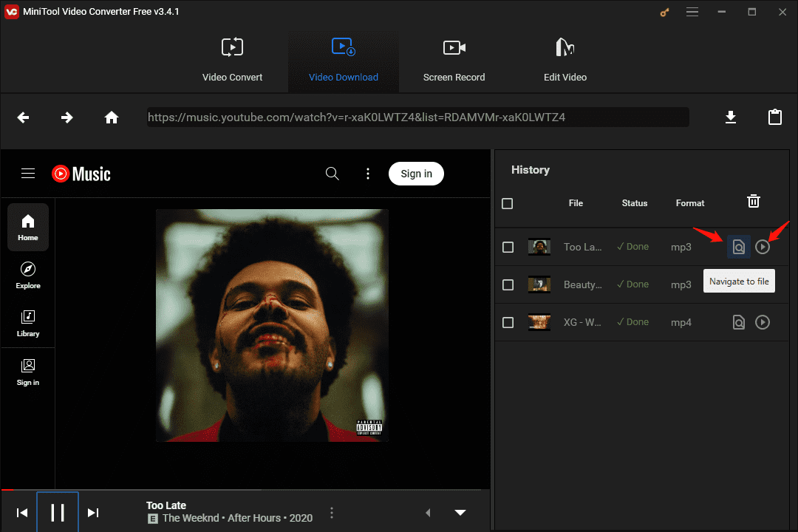Check the Too La... row checkbox
The image size is (798, 532).
pyautogui.click(x=508, y=247)
